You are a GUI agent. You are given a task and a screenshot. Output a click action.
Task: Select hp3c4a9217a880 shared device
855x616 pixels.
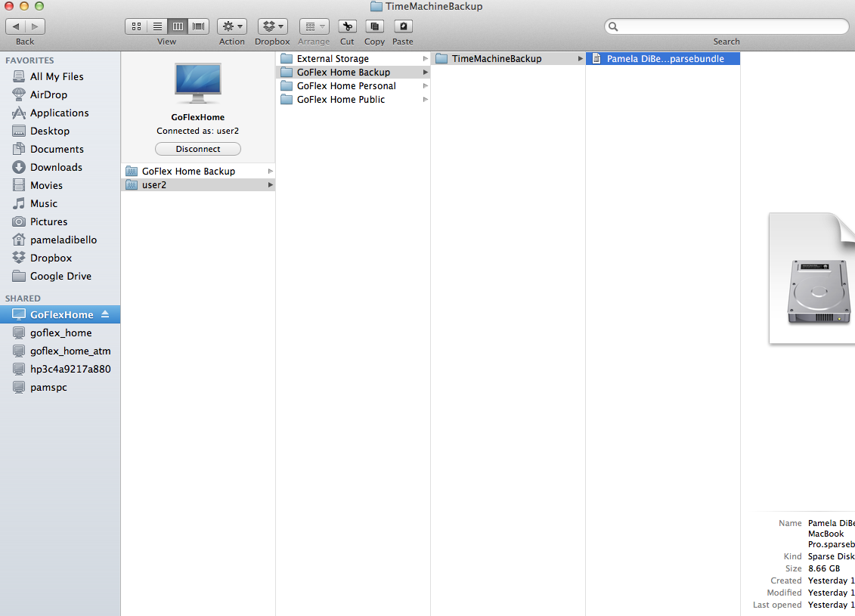point(60,369)
